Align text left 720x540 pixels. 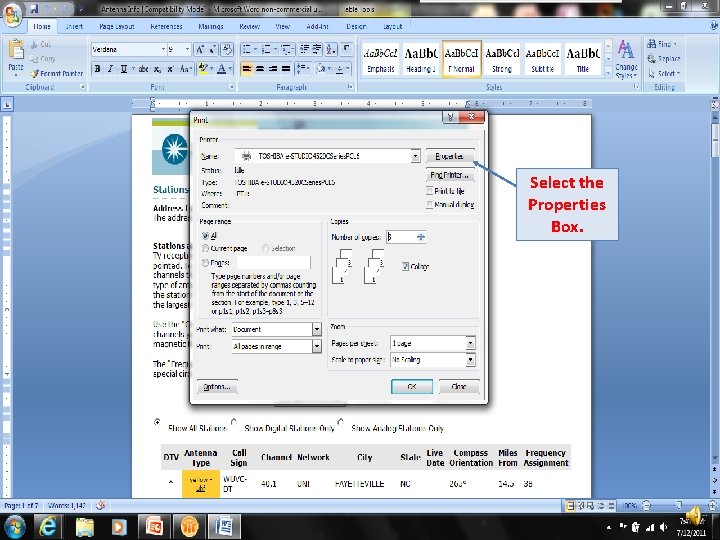(x=247, y=69)
